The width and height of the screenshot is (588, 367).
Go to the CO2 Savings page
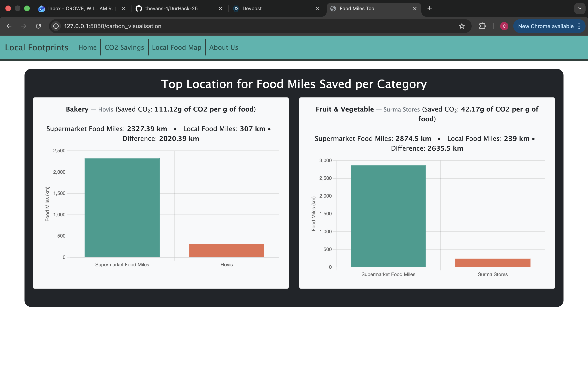(x=124, y=48)
